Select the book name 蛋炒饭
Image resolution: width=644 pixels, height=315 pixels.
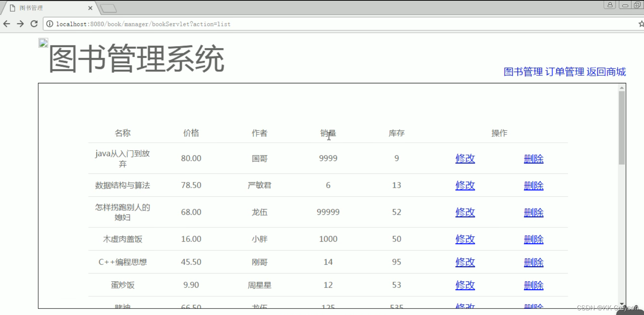point(123,285)
